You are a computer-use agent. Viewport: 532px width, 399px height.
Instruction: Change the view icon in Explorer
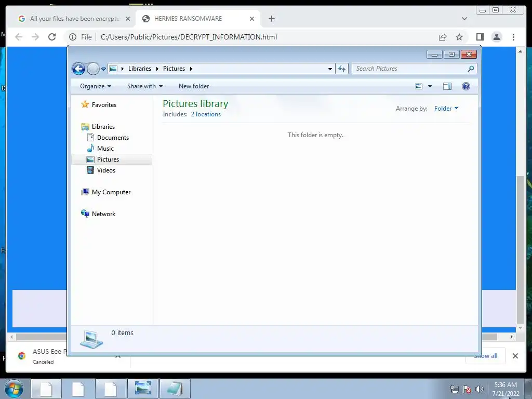click(x=419, y=86)
